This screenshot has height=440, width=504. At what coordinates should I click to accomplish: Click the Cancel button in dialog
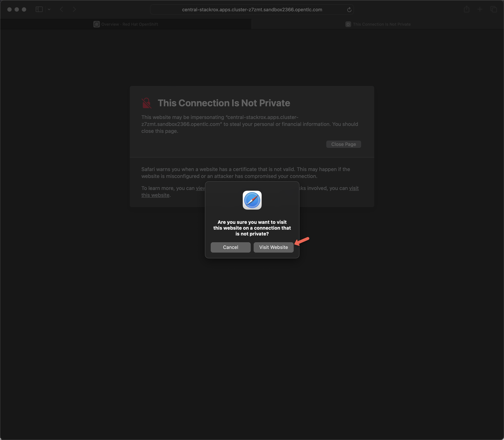pyautogui.click(x=230, y=247)
